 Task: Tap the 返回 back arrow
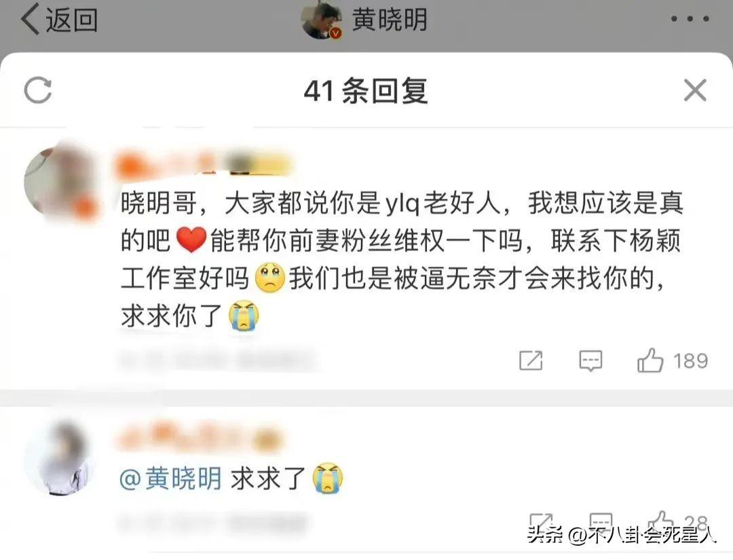(x=31, y=20)
